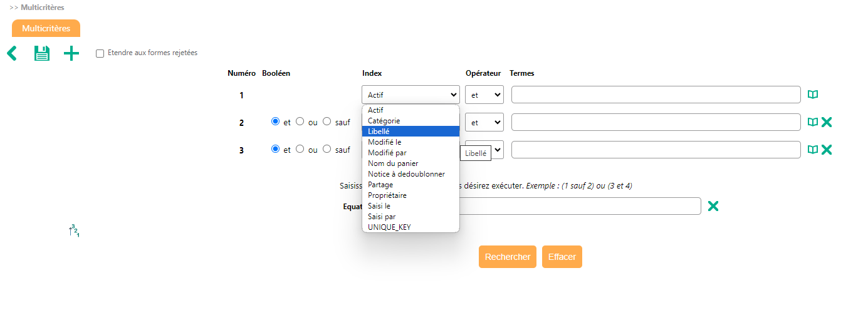Select 'ou' boolean for row 2
This screenshot has height=315, width=868.
click(x=300, y=121)
